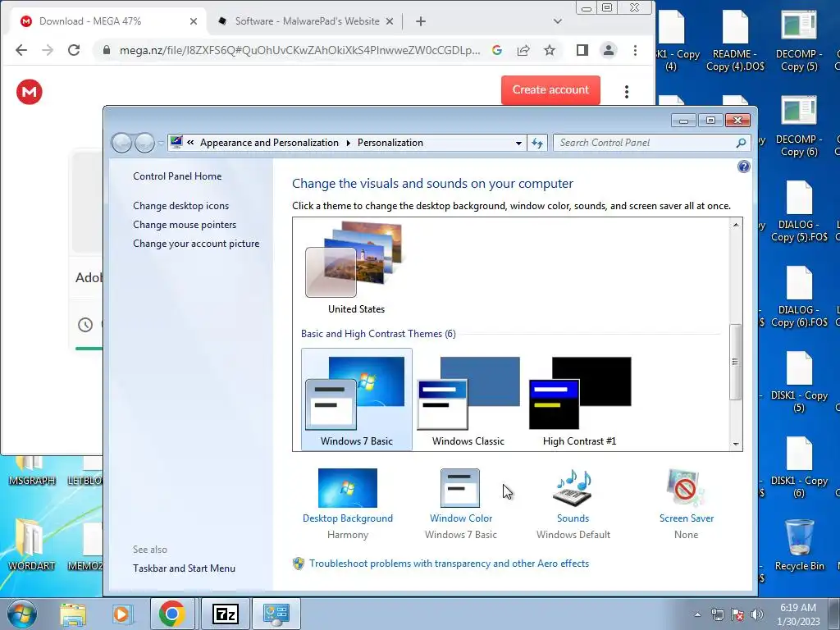
Task: Open Windows Explorer from taskbar
Action: coord(73,614)
